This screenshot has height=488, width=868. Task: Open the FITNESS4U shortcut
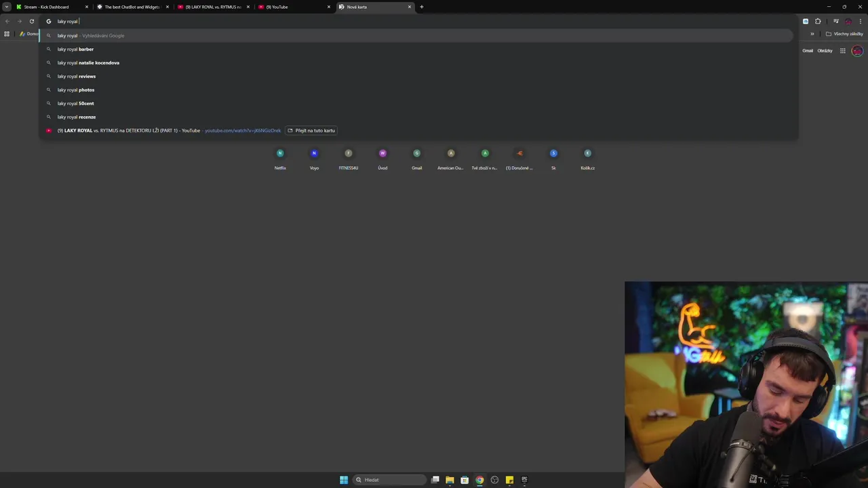click(x=349, y=159)
